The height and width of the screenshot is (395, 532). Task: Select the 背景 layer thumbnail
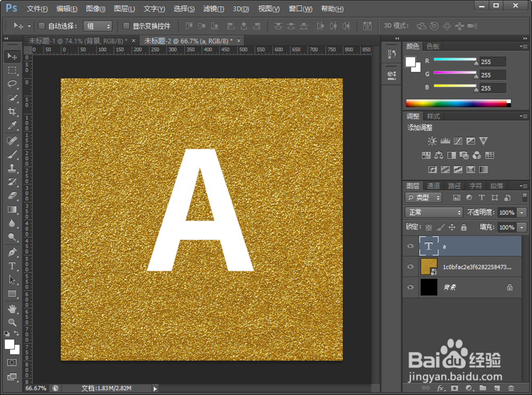(x=429, y=287)
